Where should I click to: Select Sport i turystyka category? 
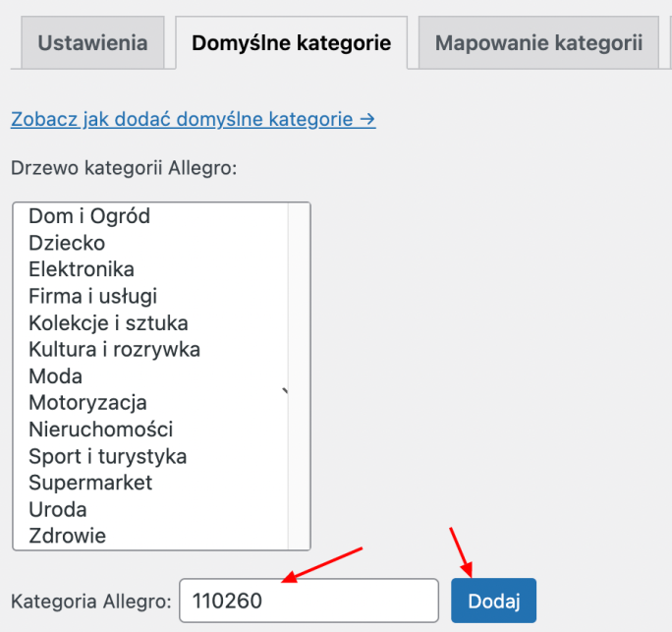pos(151,456)
